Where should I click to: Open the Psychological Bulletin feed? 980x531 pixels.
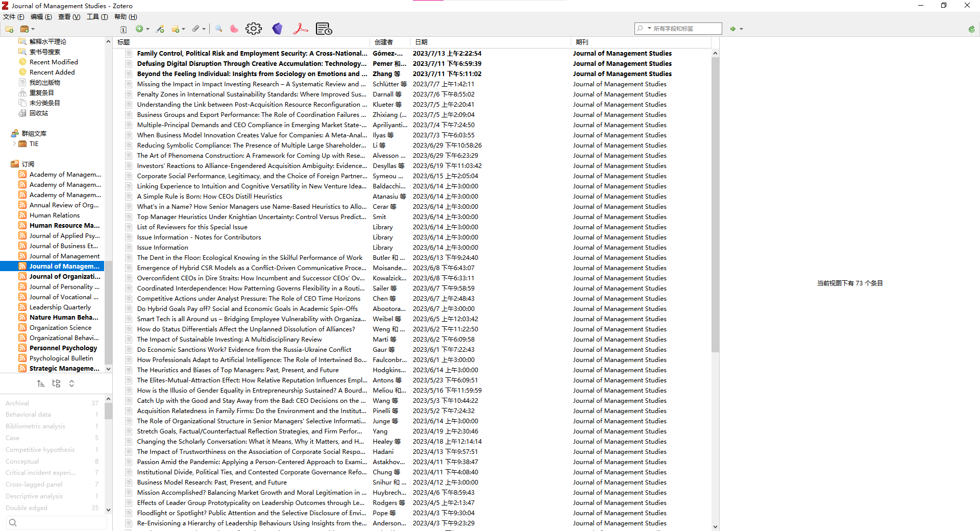tap(61, 358)
